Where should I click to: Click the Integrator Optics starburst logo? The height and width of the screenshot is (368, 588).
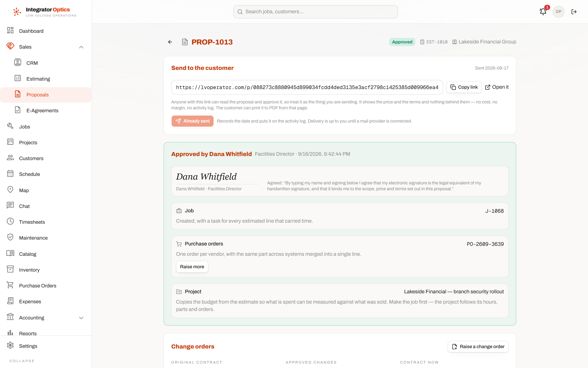pyautogui.click(x=17, y=12)
